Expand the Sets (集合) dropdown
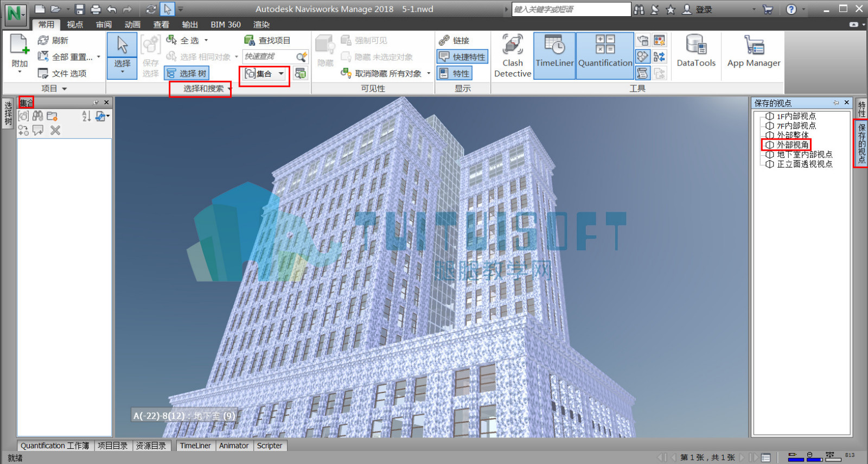This screenshot has height=464, width=868. tap(281, 73)
